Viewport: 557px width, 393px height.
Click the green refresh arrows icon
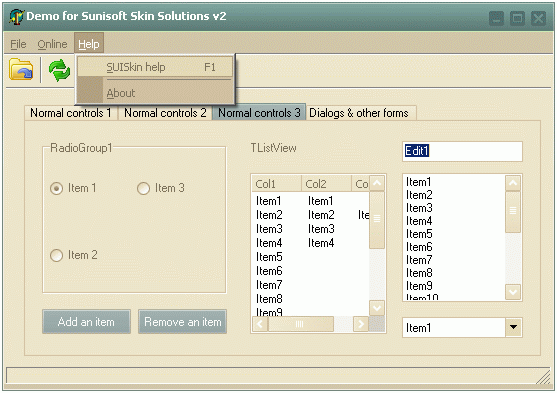coord(59,70)
